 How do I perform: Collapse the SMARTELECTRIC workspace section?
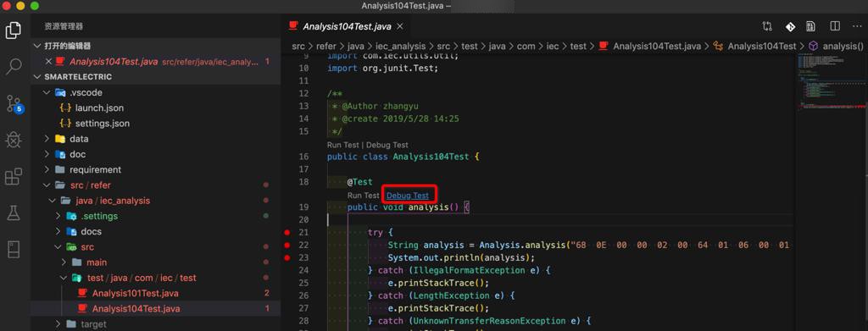[x=37, y=77]
